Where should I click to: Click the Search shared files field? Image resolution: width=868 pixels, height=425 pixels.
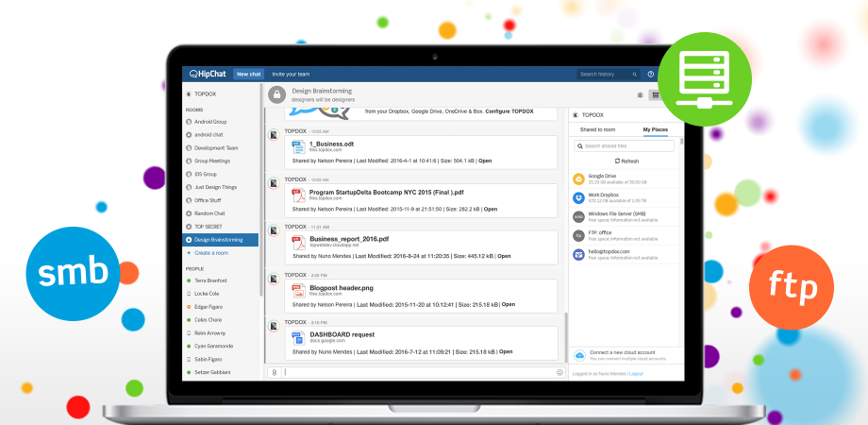point(624,145)
